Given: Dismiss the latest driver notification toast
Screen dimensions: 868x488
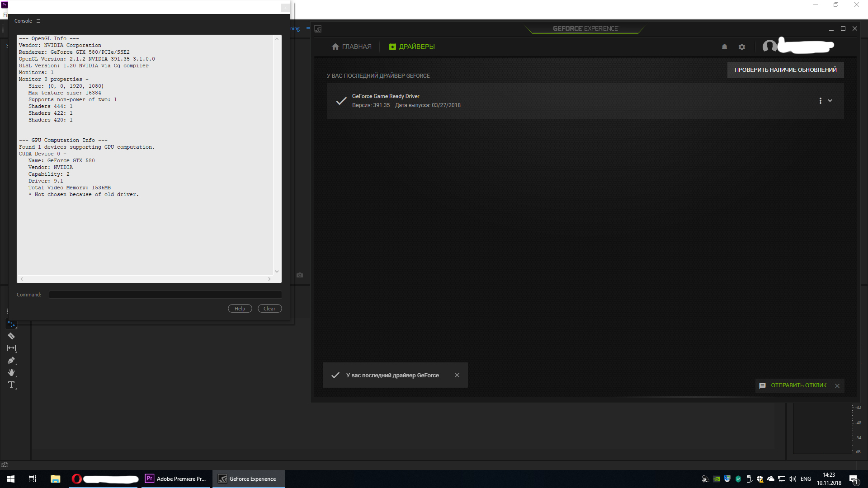Looking at the screenshot, I should tap(457, 375).
